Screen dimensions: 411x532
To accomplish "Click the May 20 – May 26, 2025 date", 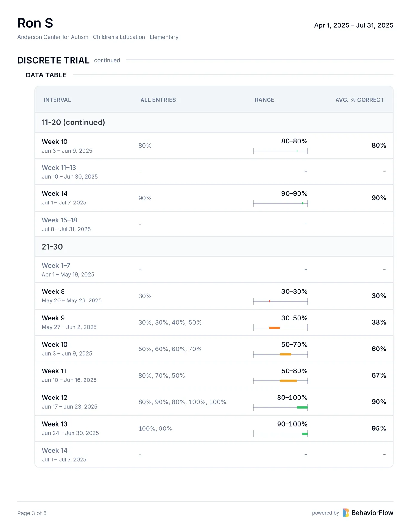I will coord(72,300).
